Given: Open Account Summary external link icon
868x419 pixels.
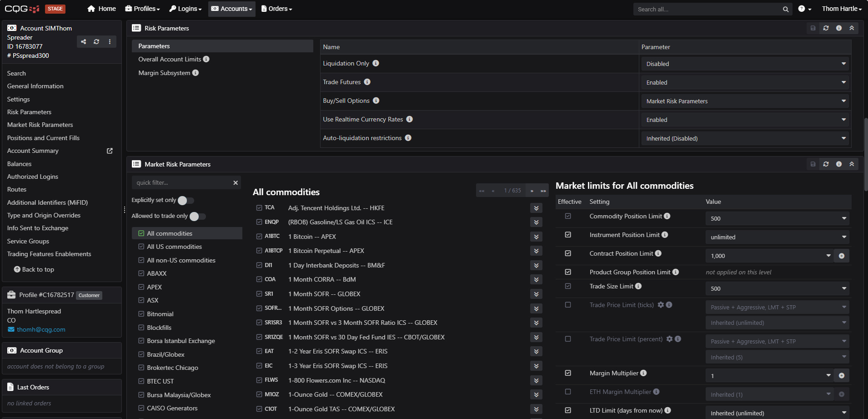Looking at the screenshot, I should [110, 151].
